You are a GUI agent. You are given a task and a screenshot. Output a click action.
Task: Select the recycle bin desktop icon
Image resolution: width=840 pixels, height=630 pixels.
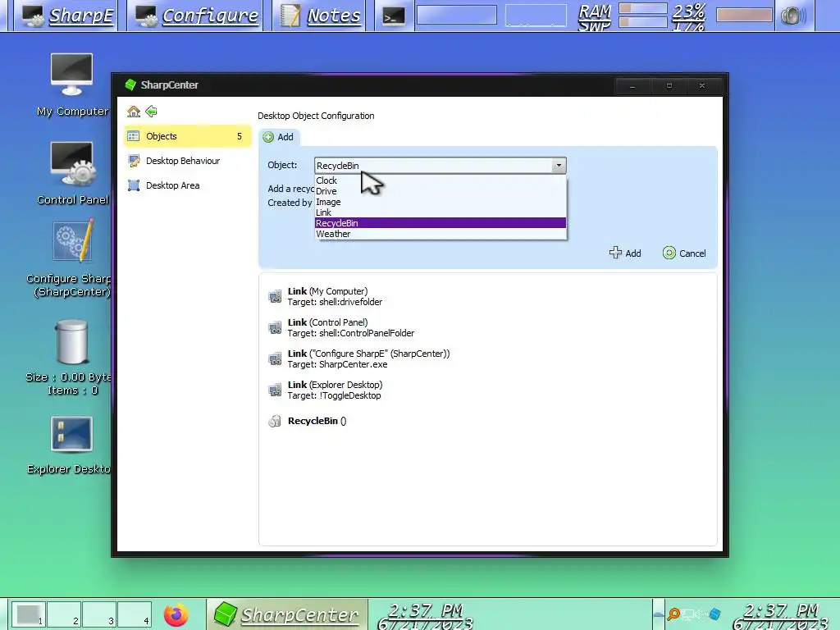(72, 341)
